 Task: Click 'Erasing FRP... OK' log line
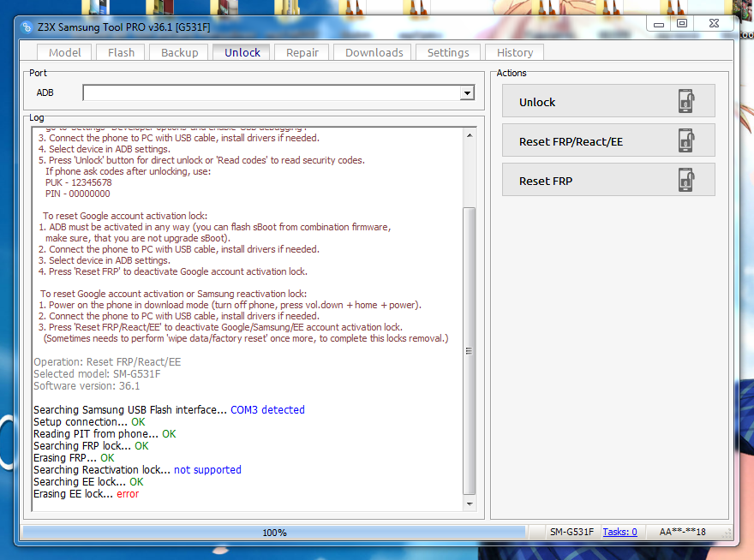coord(74,457)
